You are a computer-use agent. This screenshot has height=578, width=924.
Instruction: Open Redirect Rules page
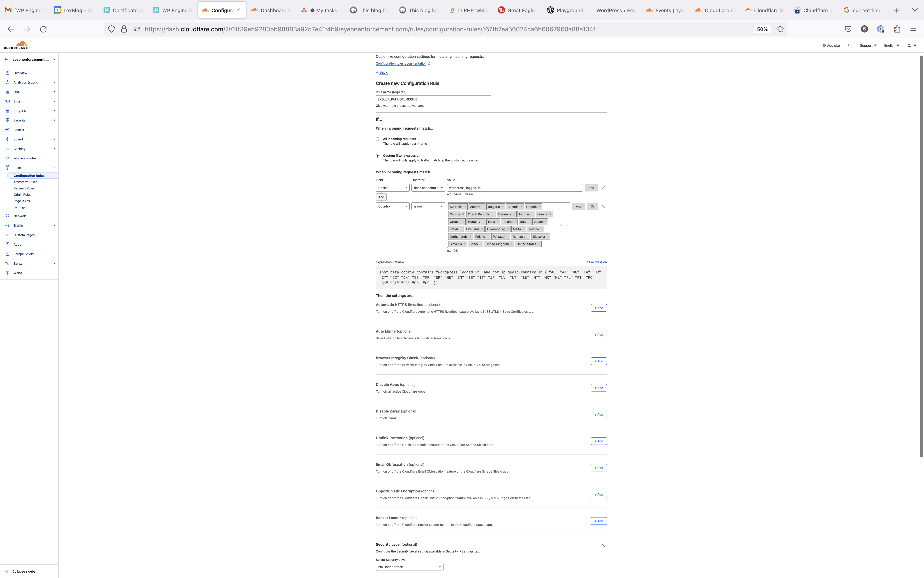tap(24, 189)
